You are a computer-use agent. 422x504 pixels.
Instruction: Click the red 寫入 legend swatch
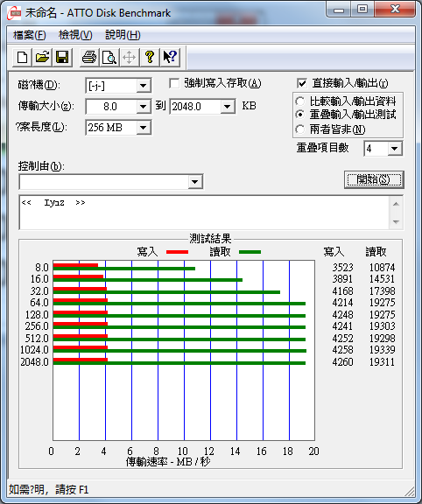tap(177, 252)
